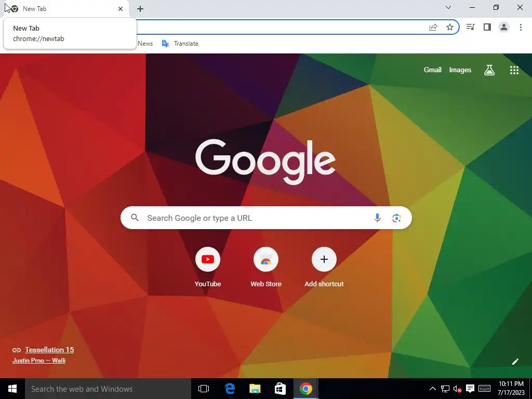The height and width of the screenshot is (399, 532).
Task: Open the News bookmark
Action: pos(145,44)
